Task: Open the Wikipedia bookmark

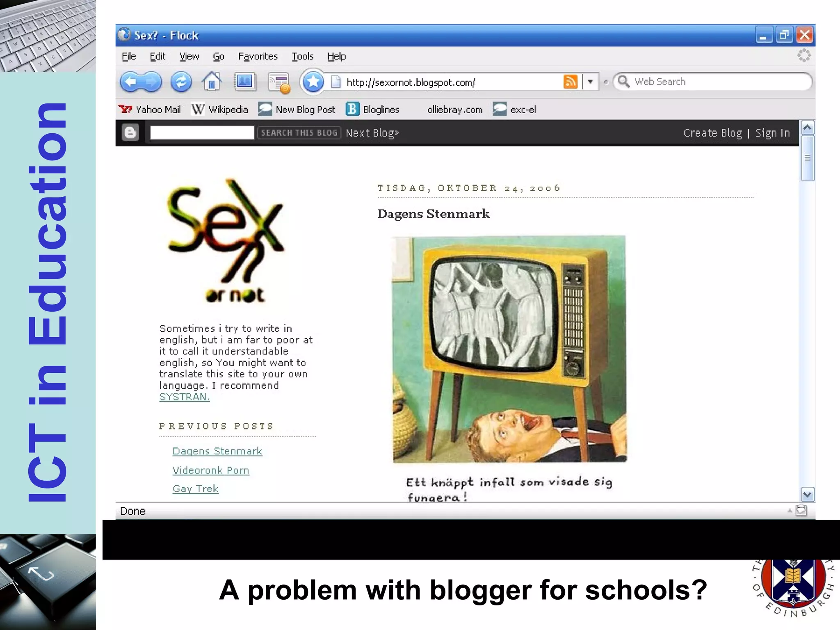Action: [219, 110]
